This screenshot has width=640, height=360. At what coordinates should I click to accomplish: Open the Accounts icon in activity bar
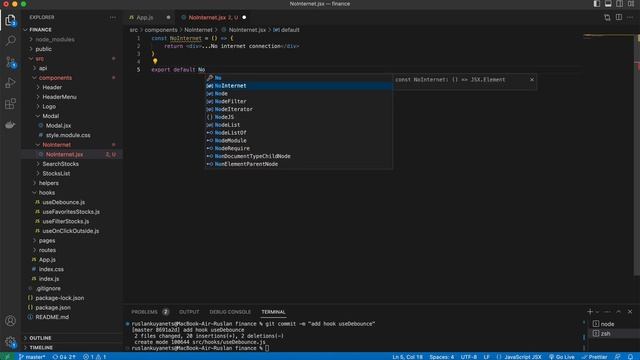tap(11, 321)
